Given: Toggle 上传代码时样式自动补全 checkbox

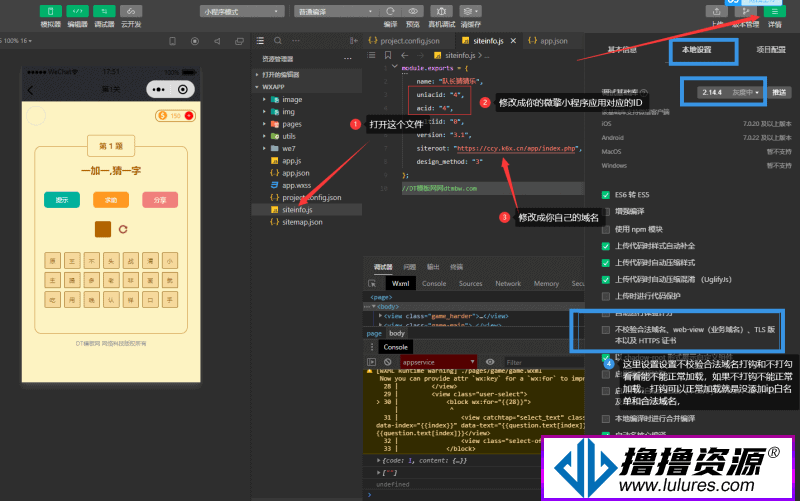Looking at the screenshot, I should [606, 246].
